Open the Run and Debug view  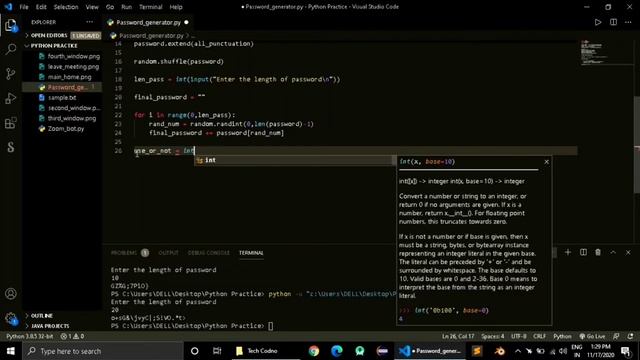point(11,98)
